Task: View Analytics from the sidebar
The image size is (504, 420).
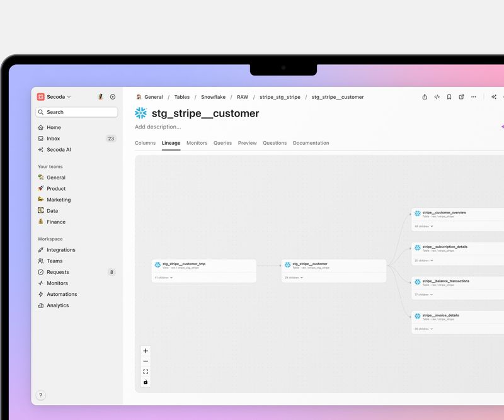Action: [57, 305]
